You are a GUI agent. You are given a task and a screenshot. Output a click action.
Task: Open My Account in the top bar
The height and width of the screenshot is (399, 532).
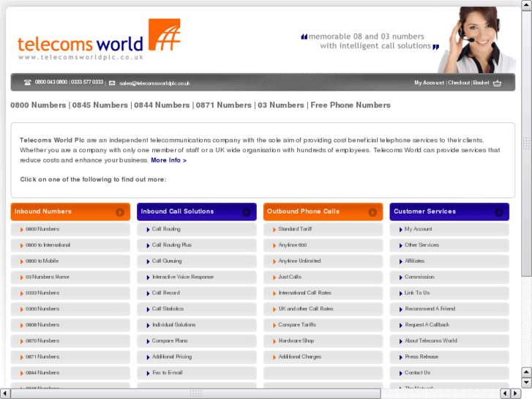click(x=429, y=83)
